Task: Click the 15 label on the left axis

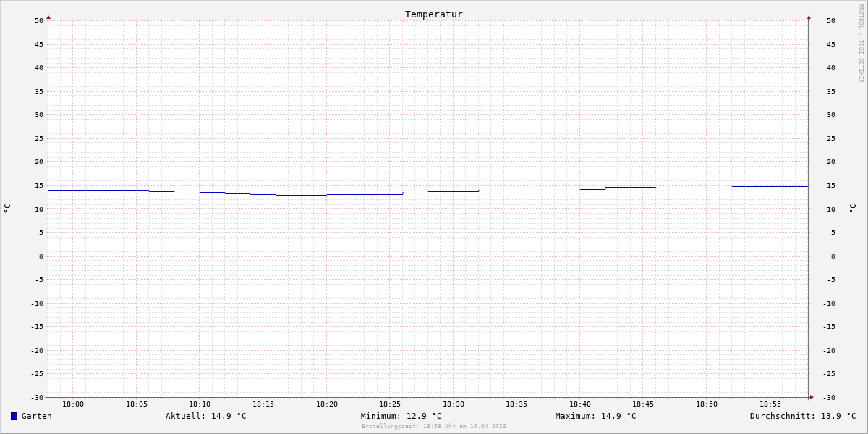Action: (39, 186)
